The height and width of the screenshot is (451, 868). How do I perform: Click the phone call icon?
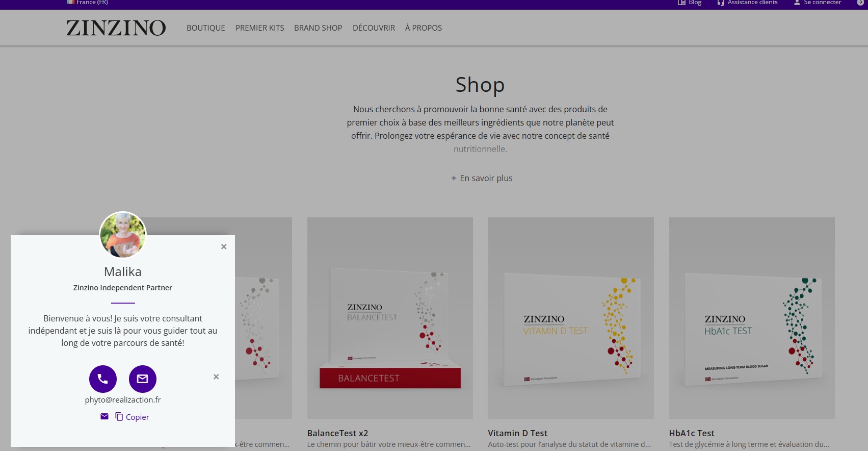[103, 379]
